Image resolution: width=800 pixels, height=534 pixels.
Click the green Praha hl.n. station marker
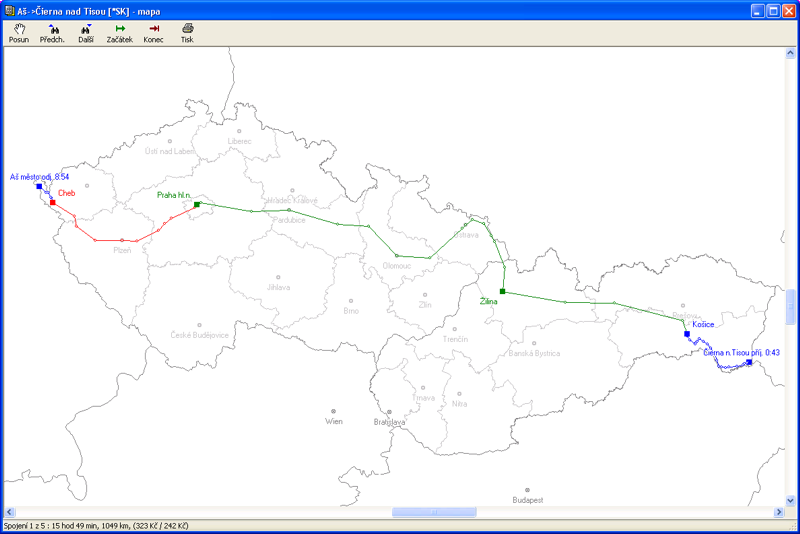point(197,204)
